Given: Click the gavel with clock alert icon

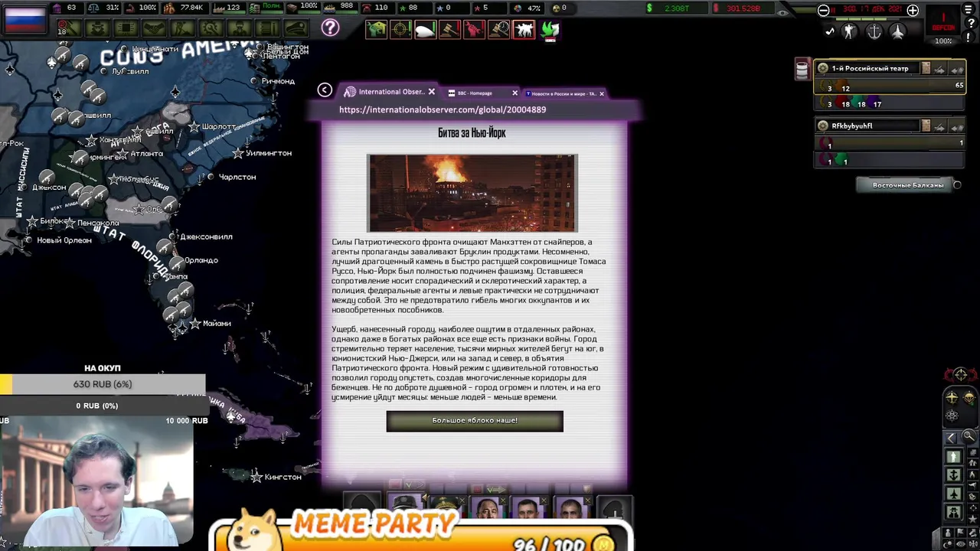Looking at the screenshot, I should tap(499, 30).
